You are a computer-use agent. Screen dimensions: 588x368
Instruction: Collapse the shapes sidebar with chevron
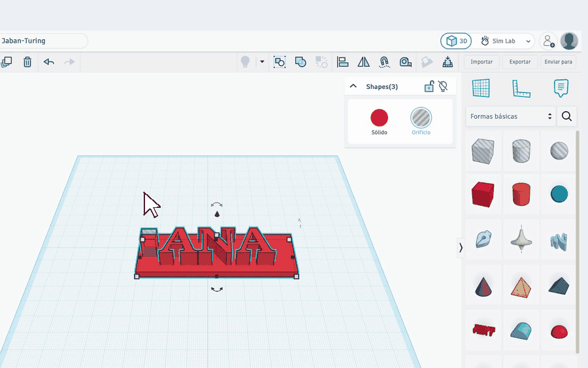[461, 248]
